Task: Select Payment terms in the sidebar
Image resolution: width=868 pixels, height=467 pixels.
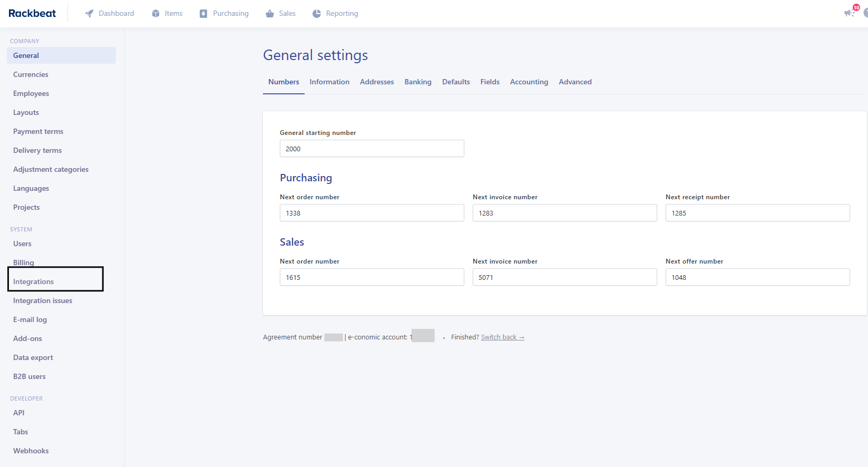Action: [x=38, y=131]
